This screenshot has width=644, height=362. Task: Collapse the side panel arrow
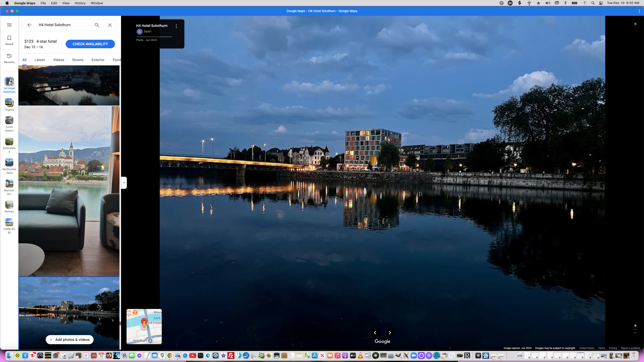tap(124, 183)
